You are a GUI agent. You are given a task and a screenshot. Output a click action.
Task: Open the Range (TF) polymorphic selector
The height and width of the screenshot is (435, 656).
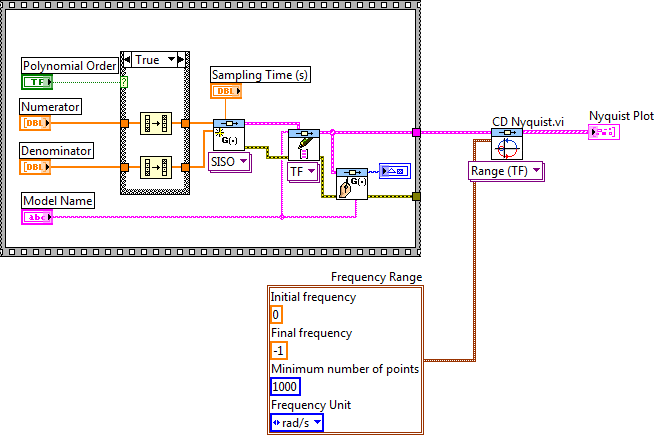click(x=505, y=171)
